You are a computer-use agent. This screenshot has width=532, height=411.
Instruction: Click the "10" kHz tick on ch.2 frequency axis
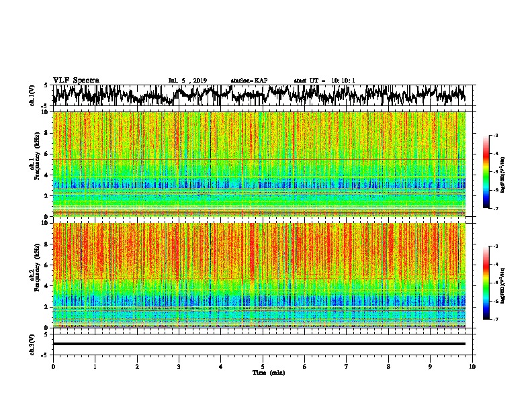click(x=45, y=223)
